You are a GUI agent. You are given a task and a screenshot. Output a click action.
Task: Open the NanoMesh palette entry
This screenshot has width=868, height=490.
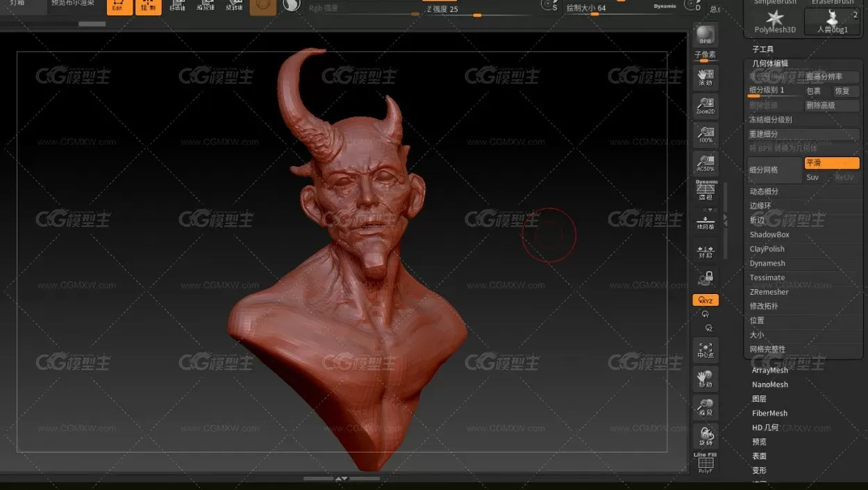point(770,384)
